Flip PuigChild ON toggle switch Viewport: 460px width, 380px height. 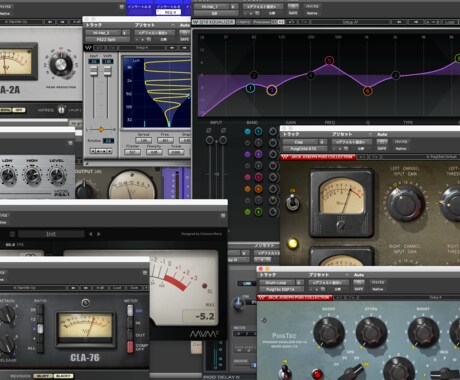293,202
